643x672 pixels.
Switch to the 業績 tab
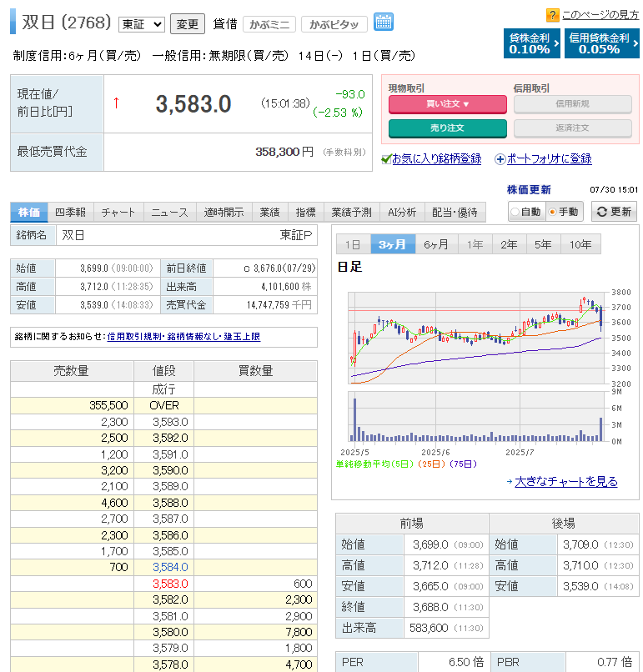pyautogui.click(x=269, y=212)
